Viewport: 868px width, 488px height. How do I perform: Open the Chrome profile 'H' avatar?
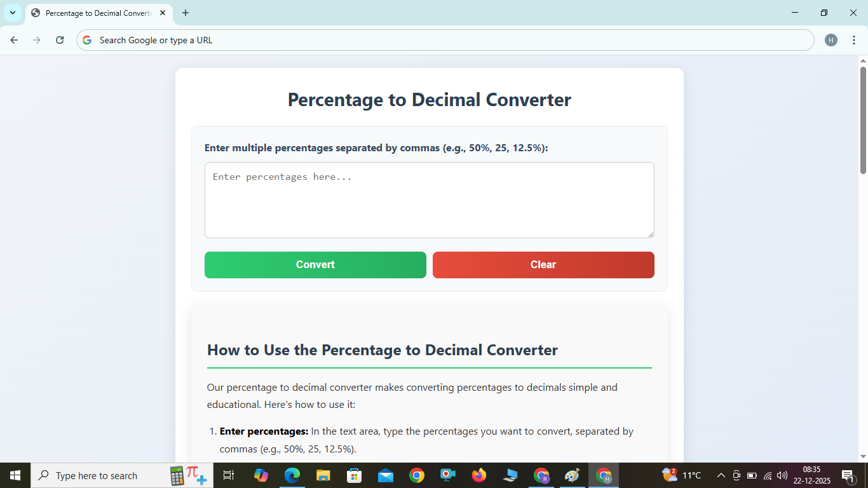831,39
